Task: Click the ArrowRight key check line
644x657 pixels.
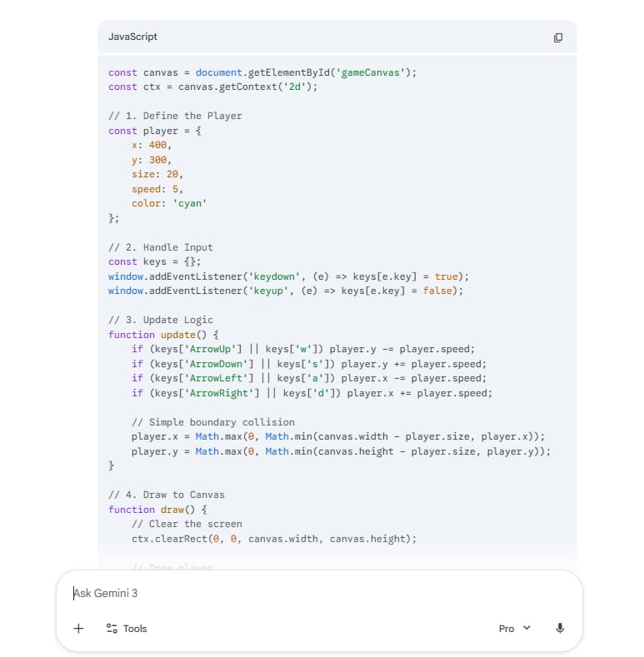Action: (x=312, y=393)
